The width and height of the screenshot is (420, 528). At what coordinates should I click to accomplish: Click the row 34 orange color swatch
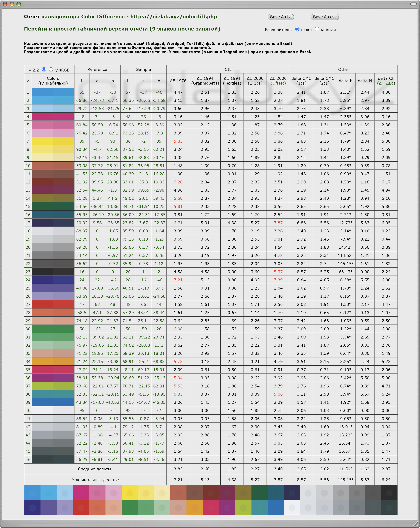53,362
